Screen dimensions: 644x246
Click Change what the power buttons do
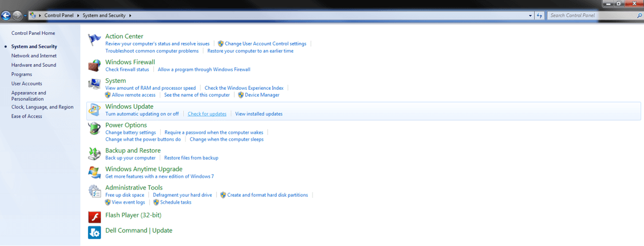(x=143, y=139)
